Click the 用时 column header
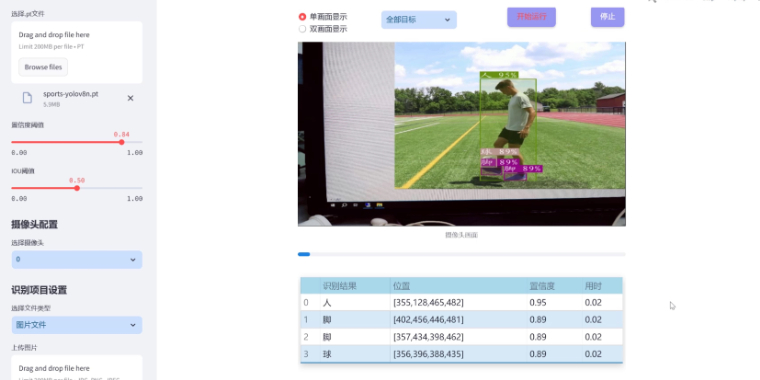The width and height of the screenshot is (760, 380). [602, 286]
